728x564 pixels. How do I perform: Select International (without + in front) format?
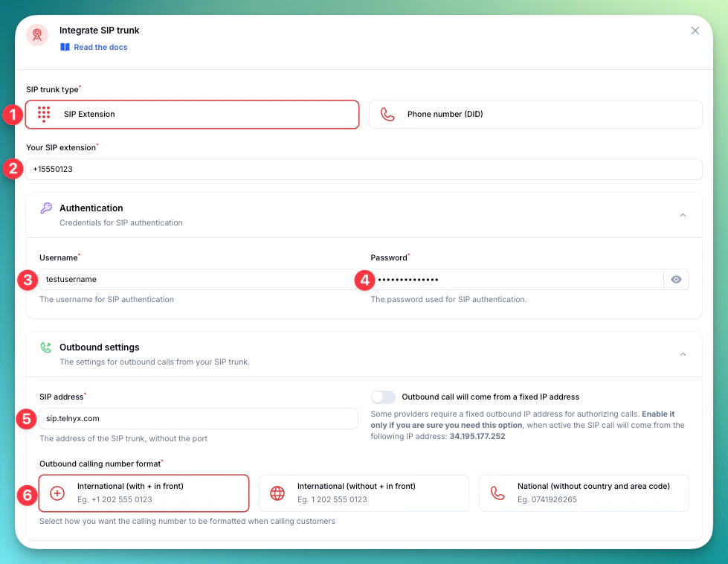tap(364, 493)
